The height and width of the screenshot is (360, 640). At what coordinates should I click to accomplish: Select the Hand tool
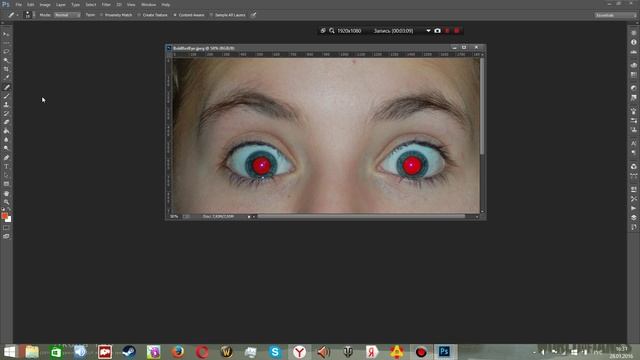6,193
